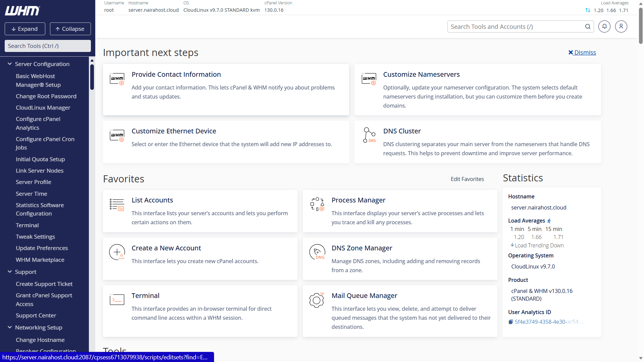The height and width of the screenshot is (362, 644).
Task: Click the page vertical scrollbar thumb
Action: click(641, 25)
